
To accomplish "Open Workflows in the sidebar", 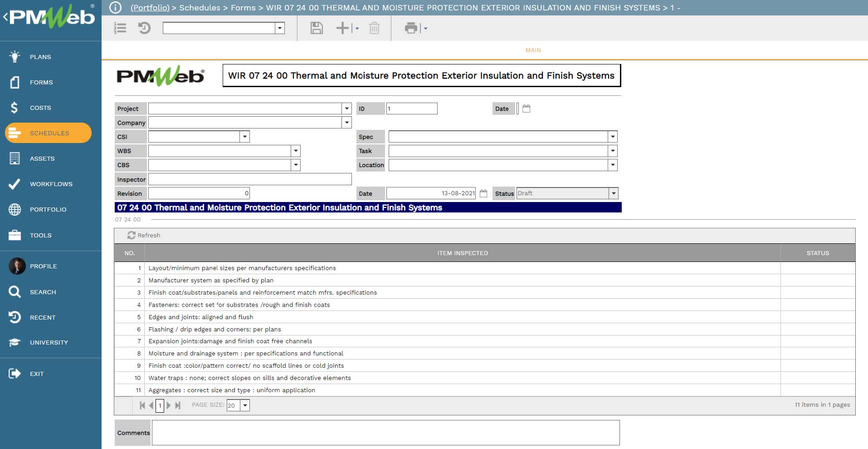I will 51,184.
